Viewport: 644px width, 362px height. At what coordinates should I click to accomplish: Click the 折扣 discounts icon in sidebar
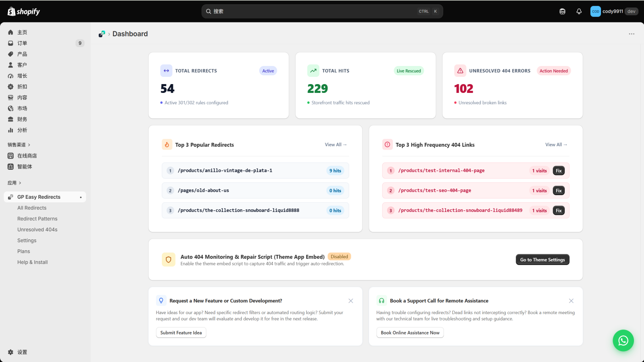click(x=11, y=86)
